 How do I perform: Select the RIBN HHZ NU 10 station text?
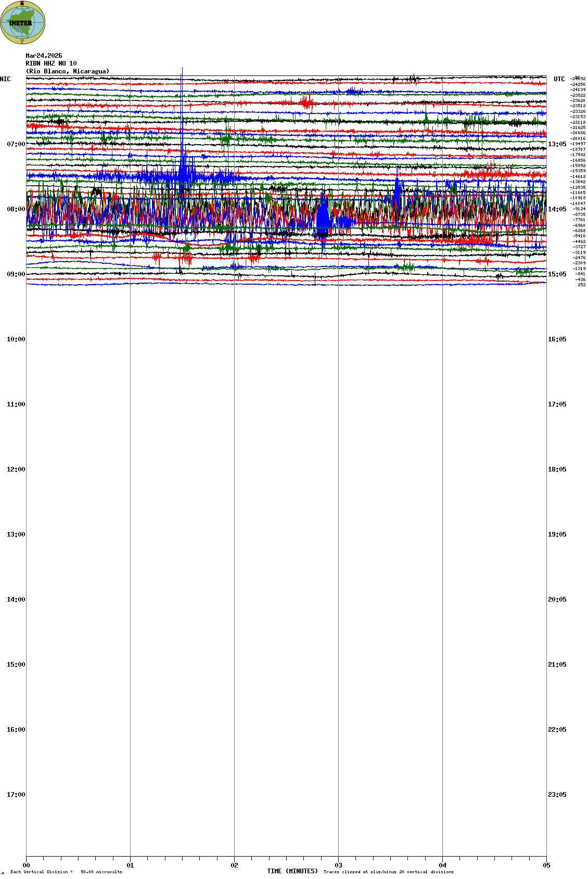(51, 63)
